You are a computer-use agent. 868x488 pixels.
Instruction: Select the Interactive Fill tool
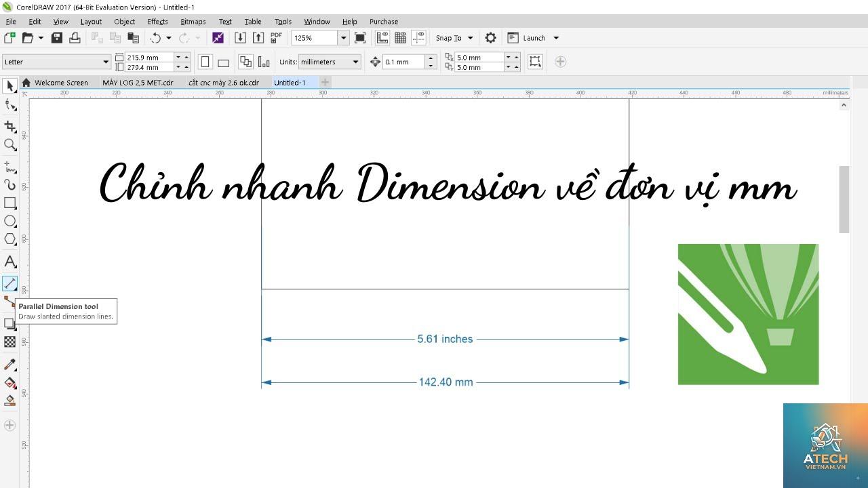click(x=9, y=383)
